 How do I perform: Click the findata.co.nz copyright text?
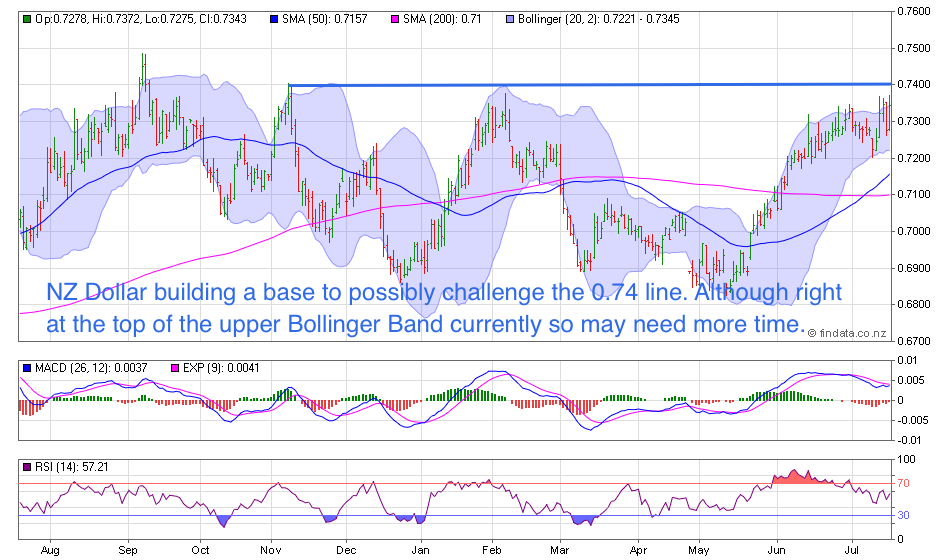point(847,333)
